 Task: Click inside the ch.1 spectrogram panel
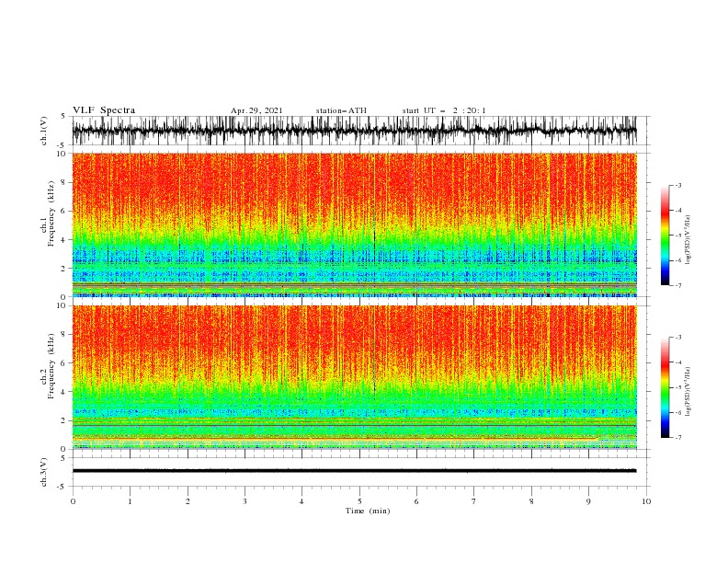tap(354, 224)
